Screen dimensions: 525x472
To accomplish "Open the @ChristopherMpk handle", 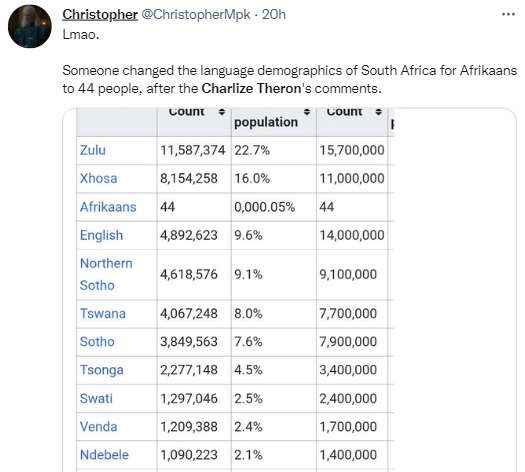I will [196, 14].
